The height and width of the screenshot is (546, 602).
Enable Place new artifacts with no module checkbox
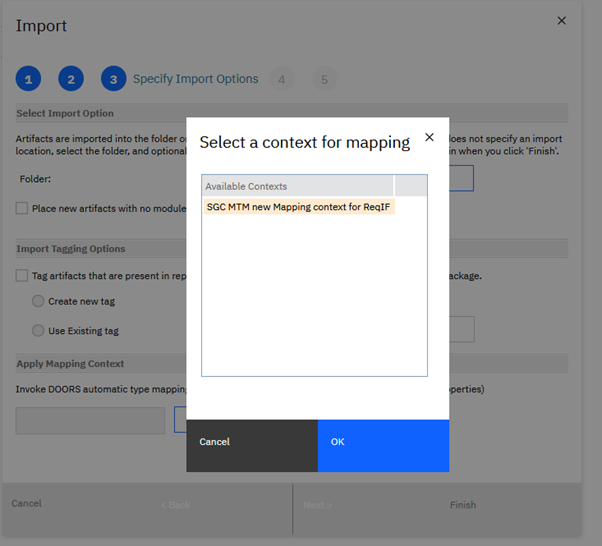click(22, 208)
